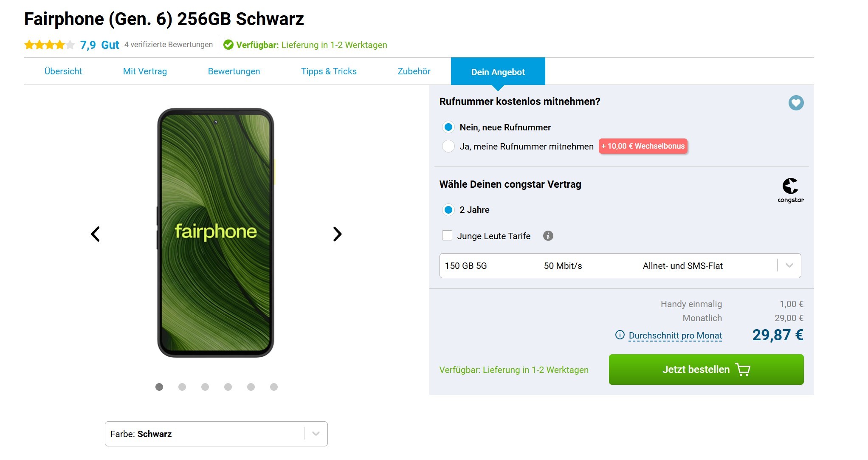Jump to the third image carousel dot
The image size is (868, 460).
pos(205,387)
